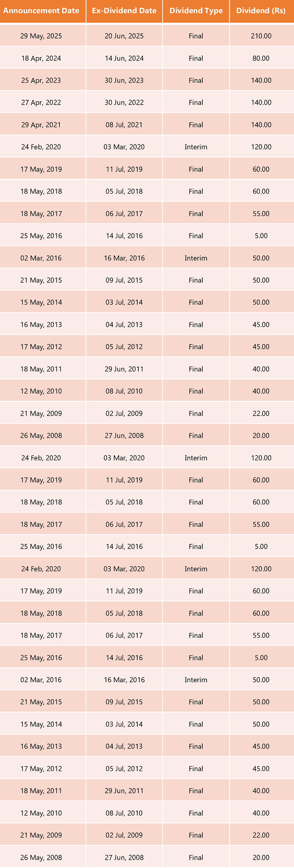Click the 18 Apr, 2024 announcement date
Image resolution: width=294 pixels, height=868 pixels.
[x=41, y=58]
